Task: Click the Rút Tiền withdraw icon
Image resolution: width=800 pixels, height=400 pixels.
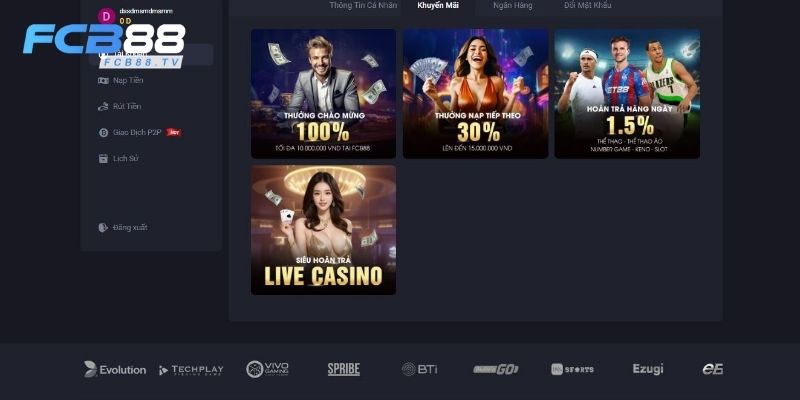Action: (x=103, y=106)
